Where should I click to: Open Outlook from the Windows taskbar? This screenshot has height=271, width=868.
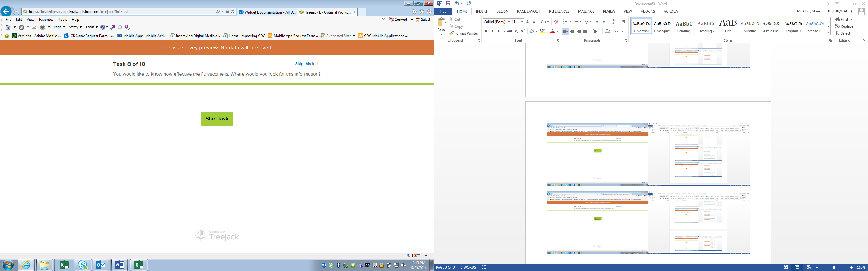(101, 265)
